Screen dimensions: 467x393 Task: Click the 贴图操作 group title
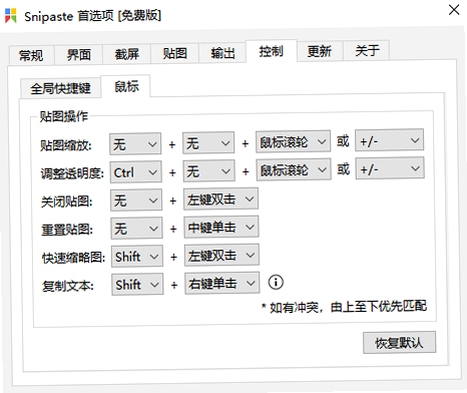[x=64, y=116]
